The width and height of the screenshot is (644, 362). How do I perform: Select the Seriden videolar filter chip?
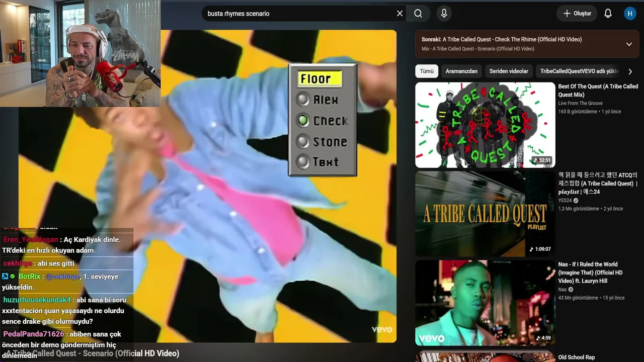pyautogui.click(x=509, y=71)
